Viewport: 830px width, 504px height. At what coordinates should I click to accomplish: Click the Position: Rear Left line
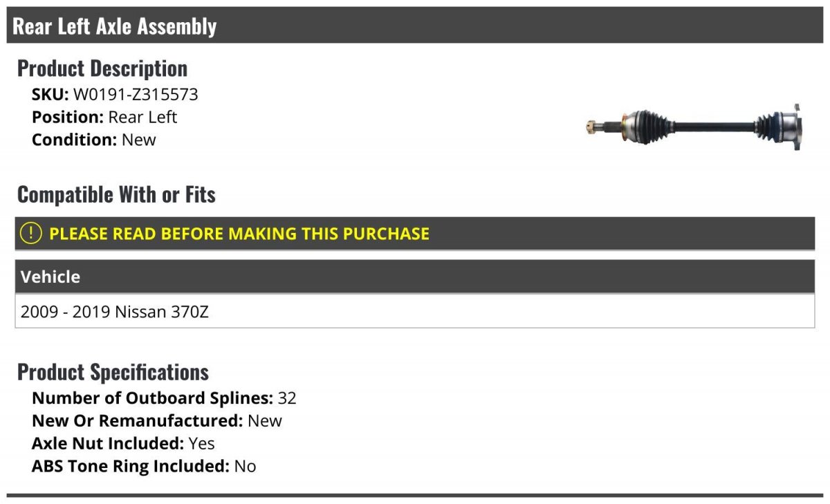104,117
